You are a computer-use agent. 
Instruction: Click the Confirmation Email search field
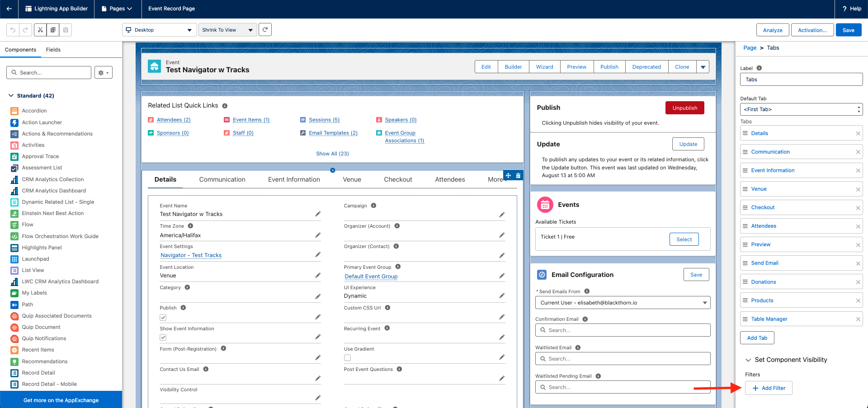tap(623, 330)
